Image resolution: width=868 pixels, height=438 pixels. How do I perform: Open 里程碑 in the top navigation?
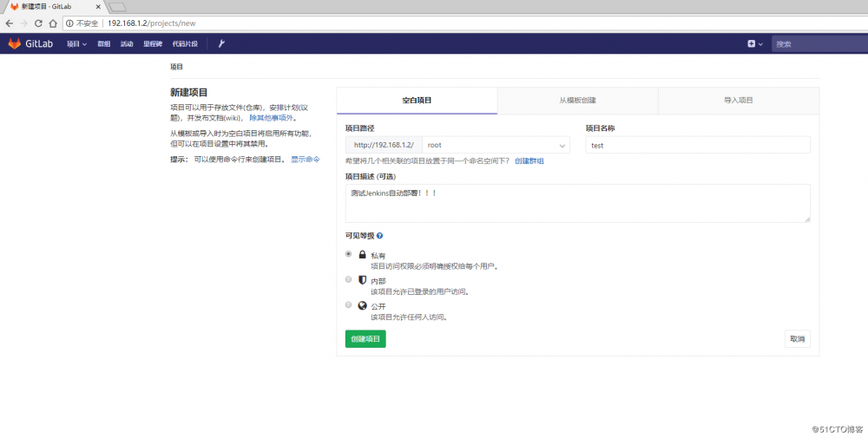coord(153,43)
